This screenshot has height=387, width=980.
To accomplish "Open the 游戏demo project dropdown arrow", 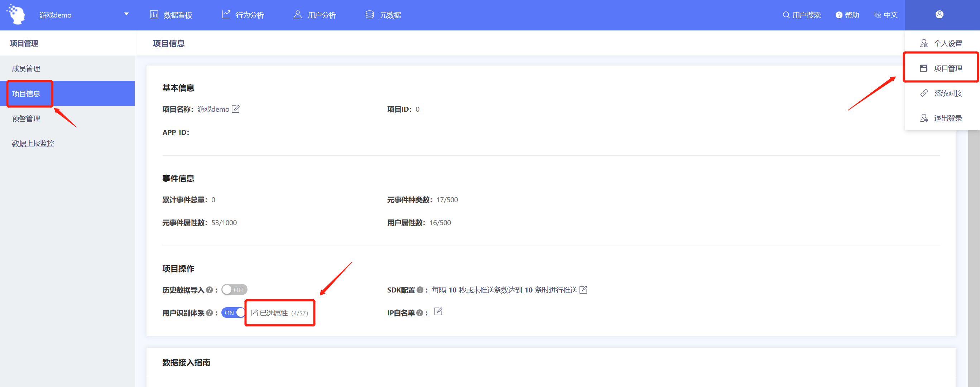I will 126,14.
